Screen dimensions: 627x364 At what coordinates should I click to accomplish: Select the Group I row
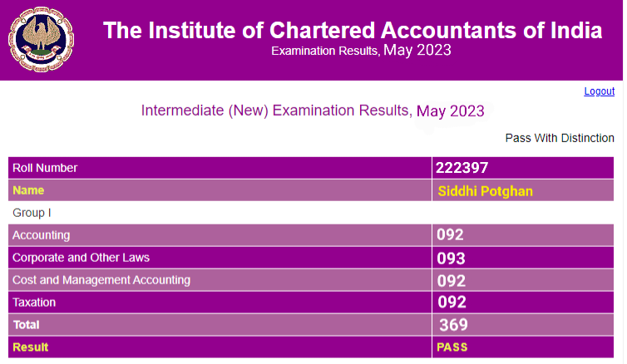[x=32, y=213]
